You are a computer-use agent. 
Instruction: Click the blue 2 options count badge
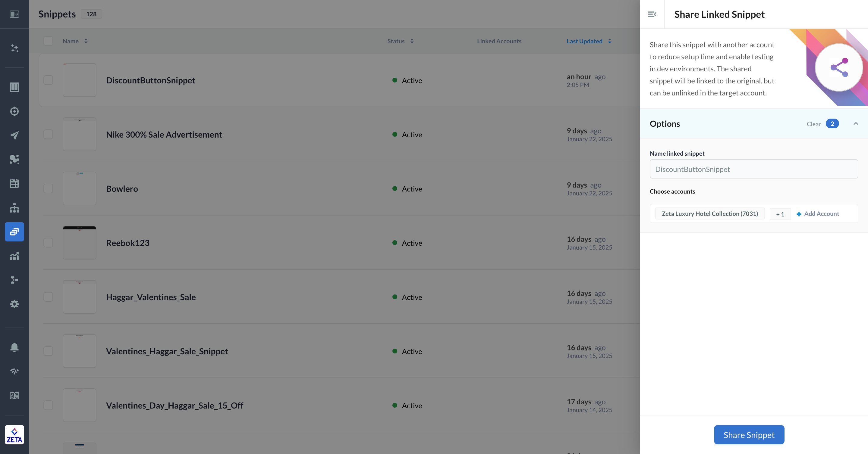click(832, 123)
